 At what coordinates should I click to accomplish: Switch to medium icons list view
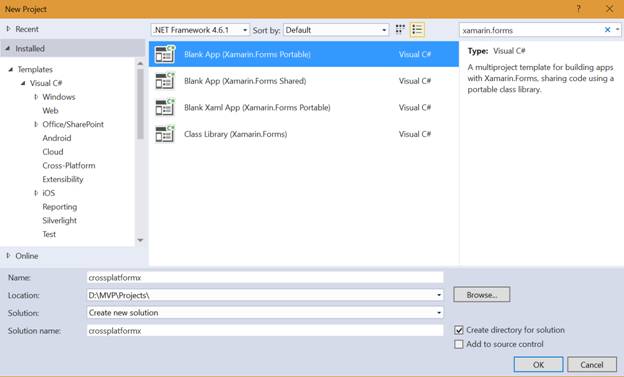[417, 29]
